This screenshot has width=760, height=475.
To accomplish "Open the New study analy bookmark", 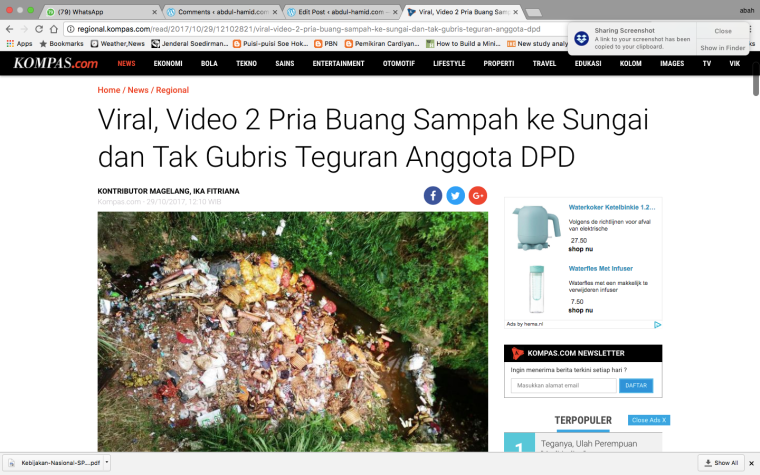I will point(537,44).
